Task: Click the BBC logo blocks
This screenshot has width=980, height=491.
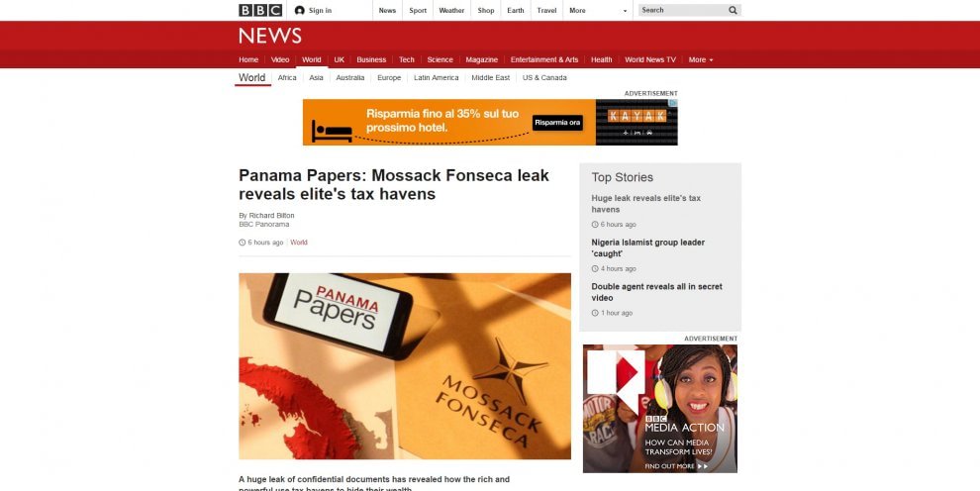Action: pyautogui.click(x=260, y=10)
